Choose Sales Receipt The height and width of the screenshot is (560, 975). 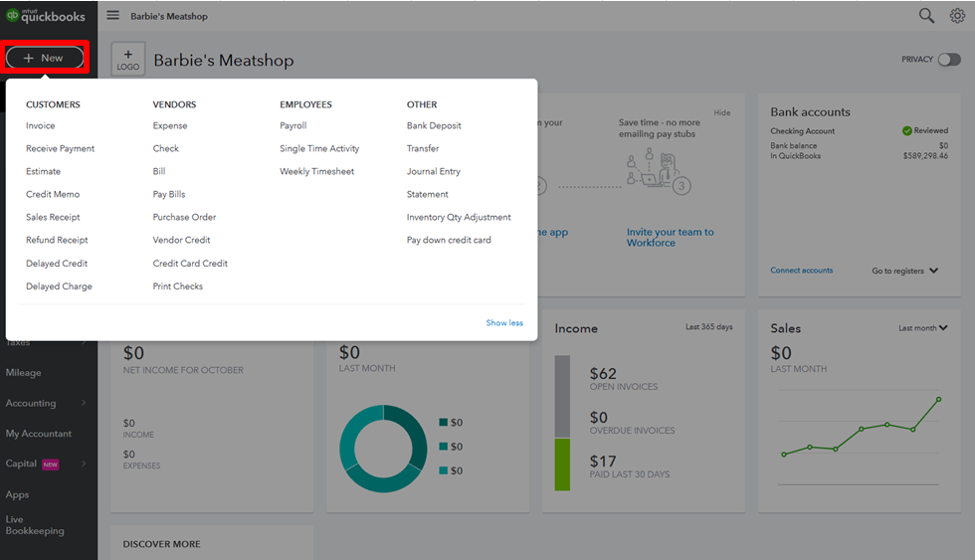[53, 217]
